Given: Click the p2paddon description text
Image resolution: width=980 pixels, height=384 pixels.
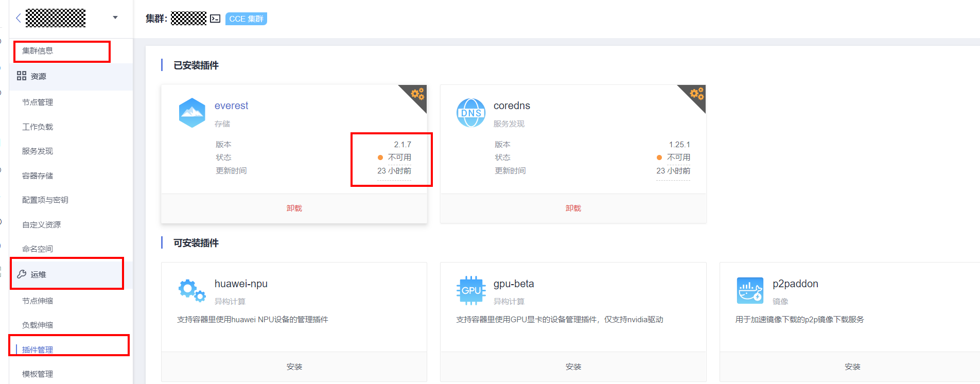Looking at the screenshot, I should [800, 320].
